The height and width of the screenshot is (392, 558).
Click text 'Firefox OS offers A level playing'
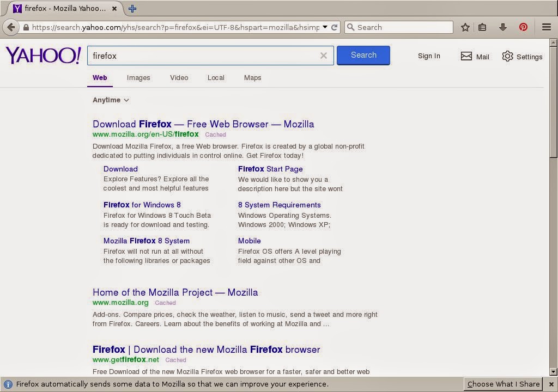(x=289, y=251)
